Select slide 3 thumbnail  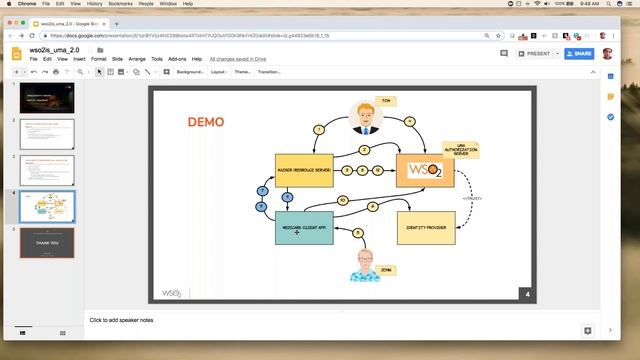pyautogui.click(x=47, y=170)
